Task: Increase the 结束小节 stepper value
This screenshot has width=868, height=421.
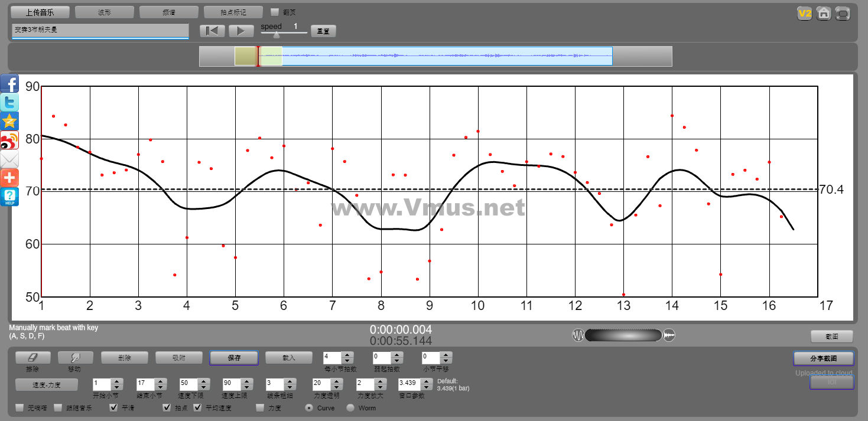Action: point(161,381)
